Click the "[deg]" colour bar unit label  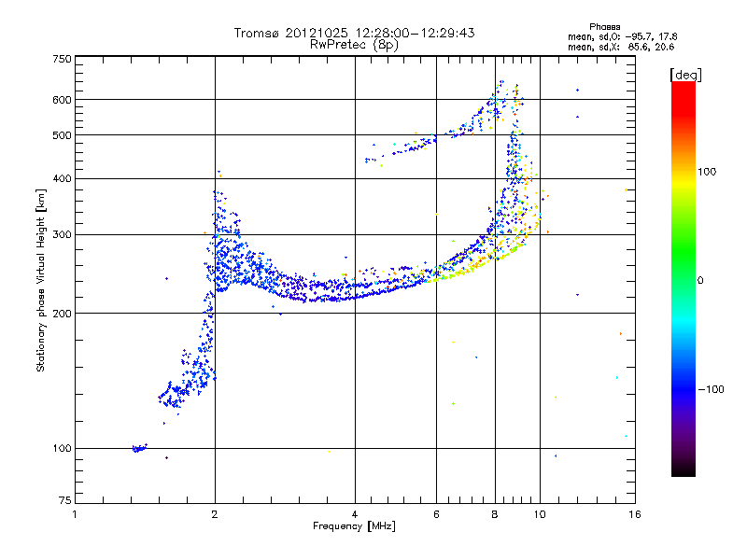(685, 75)
